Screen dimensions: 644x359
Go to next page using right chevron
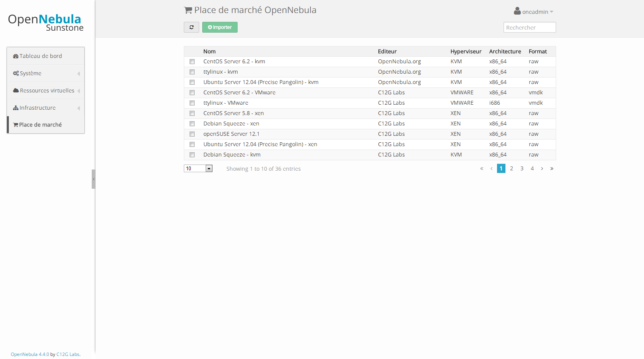coord(542,168)
